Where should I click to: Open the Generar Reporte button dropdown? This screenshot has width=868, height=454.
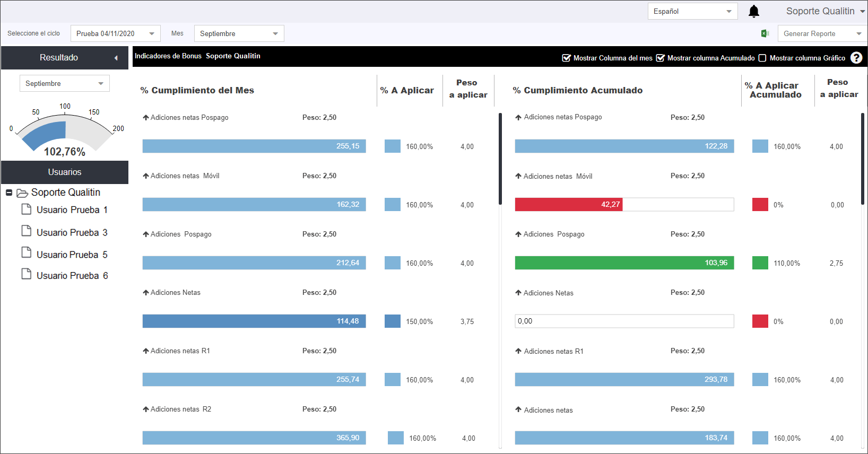click(822, 33)
